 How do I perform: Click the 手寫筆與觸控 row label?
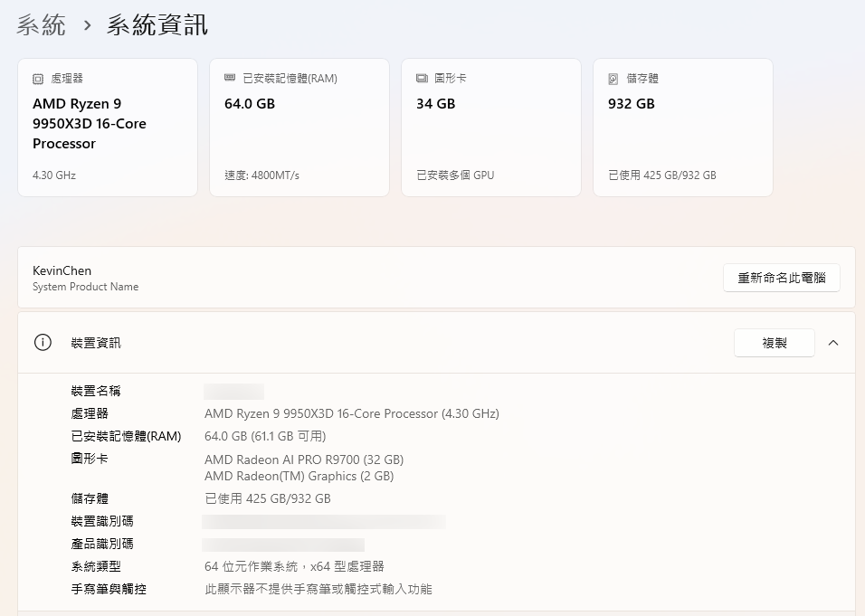(x=109, y=589)
